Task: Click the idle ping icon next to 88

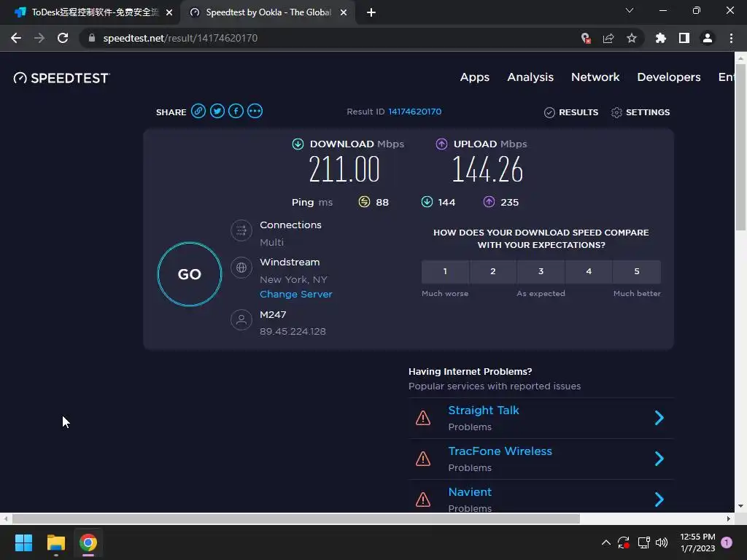Action: [364, 202]
